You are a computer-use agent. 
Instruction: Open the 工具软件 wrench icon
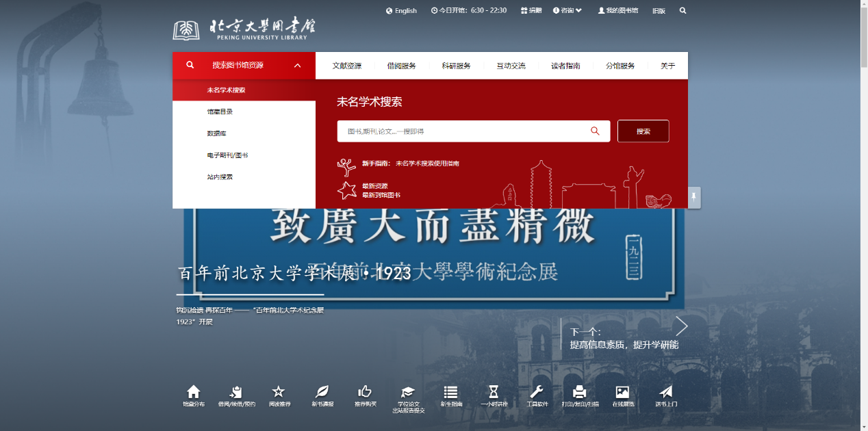[x=537, y=391]
